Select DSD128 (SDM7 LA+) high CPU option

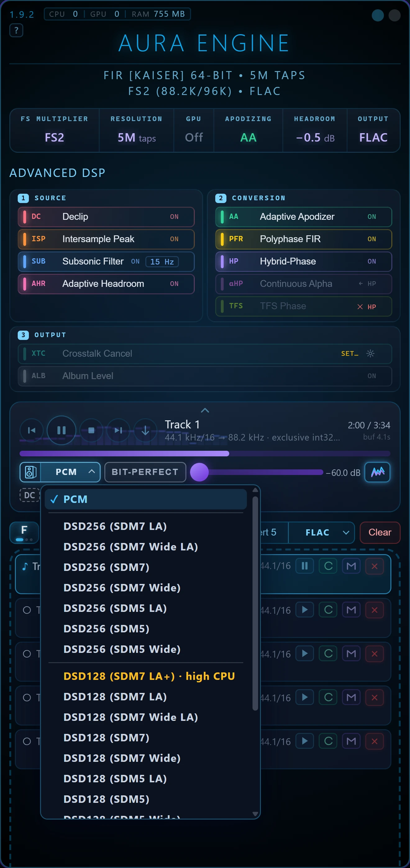tap(146, 676)
